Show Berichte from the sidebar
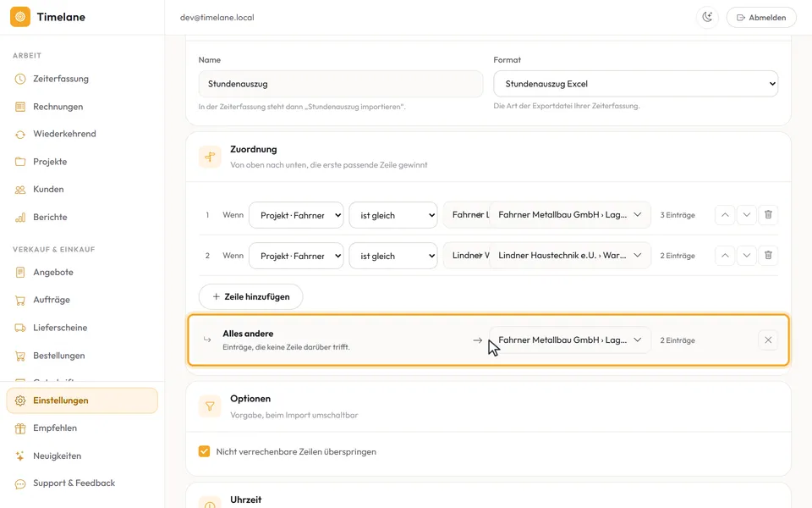 82,218
